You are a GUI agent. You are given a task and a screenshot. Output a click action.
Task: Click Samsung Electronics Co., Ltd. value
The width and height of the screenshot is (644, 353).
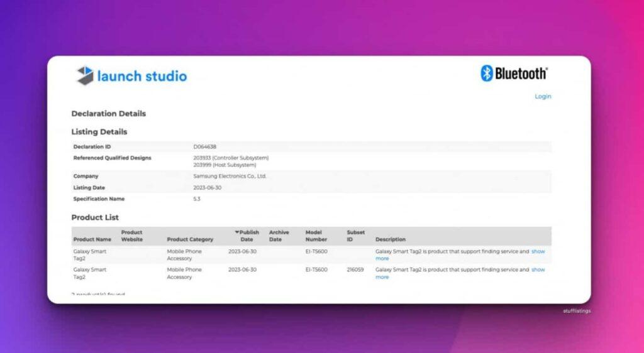tap(230, 176)
